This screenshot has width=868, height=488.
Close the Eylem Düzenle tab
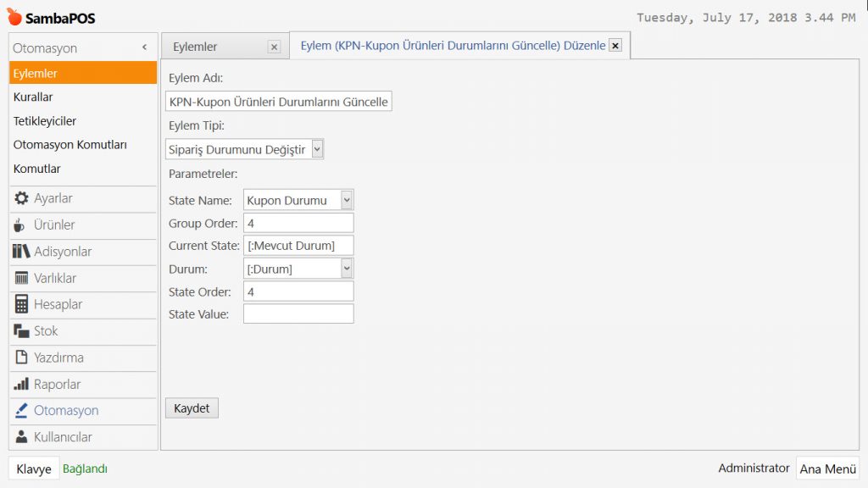coord(615,46)
